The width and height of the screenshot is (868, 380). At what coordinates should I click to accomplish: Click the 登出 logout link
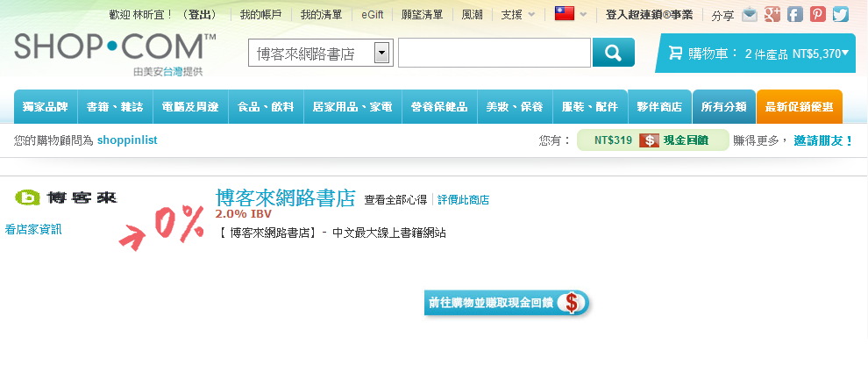(x=202, y=15)
